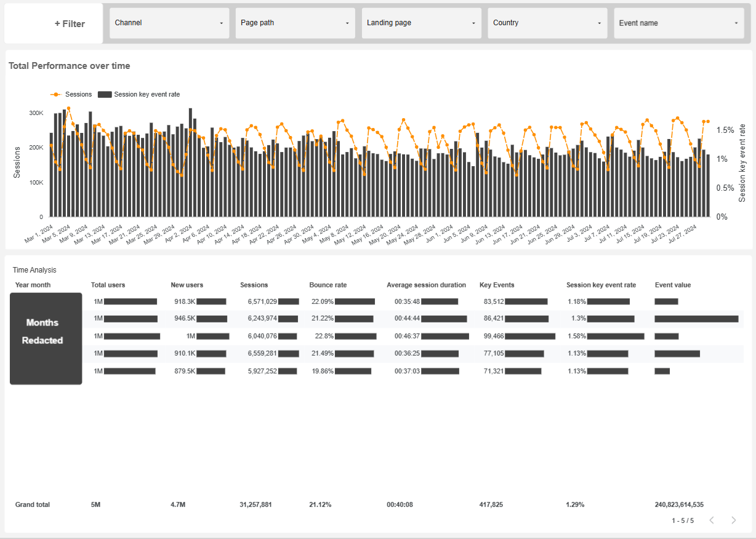This screenshot has height=539, width=756.
Task: Click the Country filter's dropdown arrow icon
Action: coord(600,23)
